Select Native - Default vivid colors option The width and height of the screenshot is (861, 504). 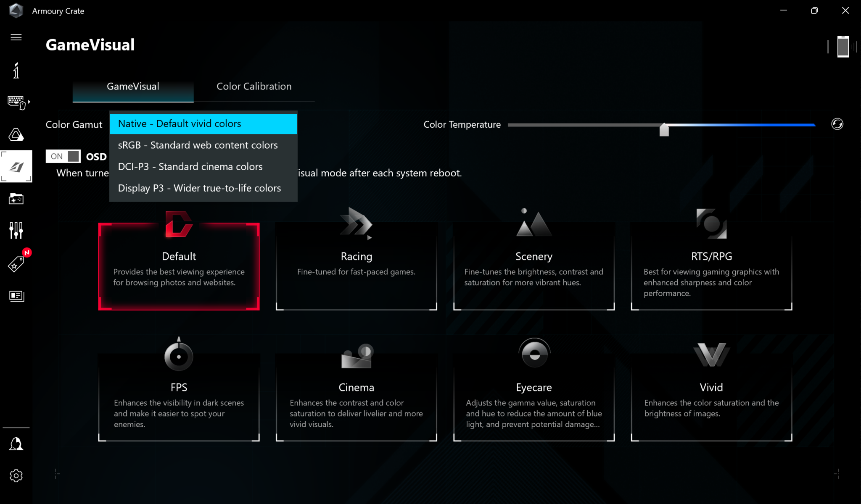tap(203, 124)
